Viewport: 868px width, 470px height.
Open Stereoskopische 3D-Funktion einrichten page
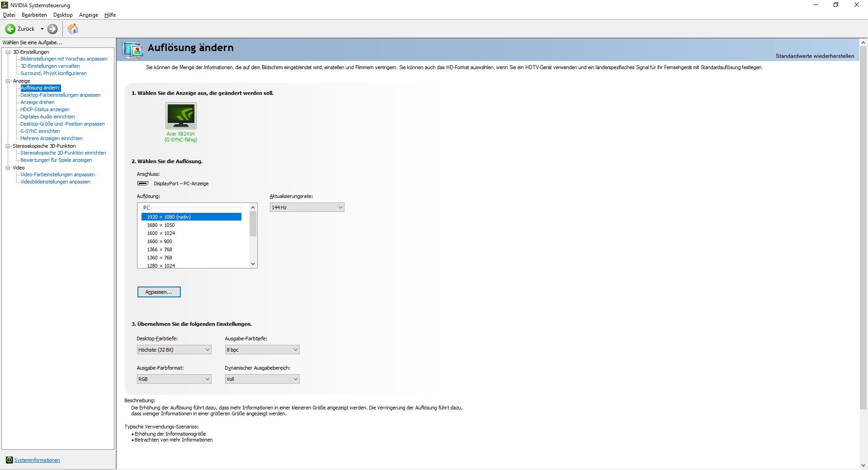(x=63, y=153)
